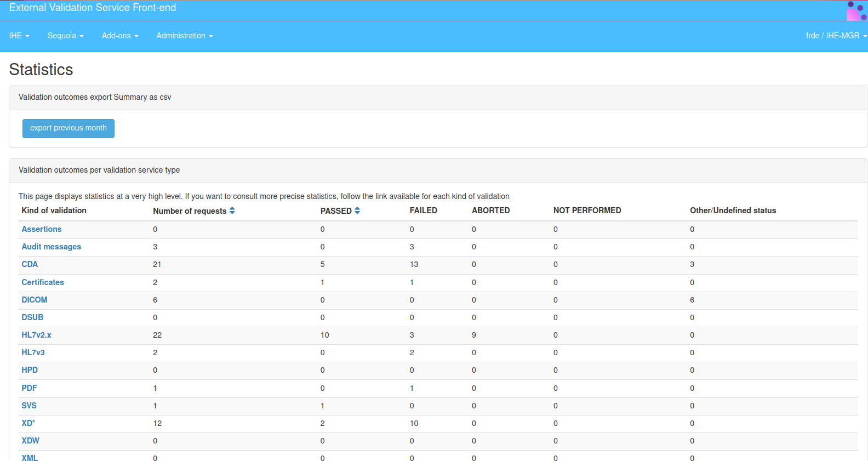Follow the Audit messages link
The height and width of the screenshot is (461, 868).
click(x=51, y=247)
